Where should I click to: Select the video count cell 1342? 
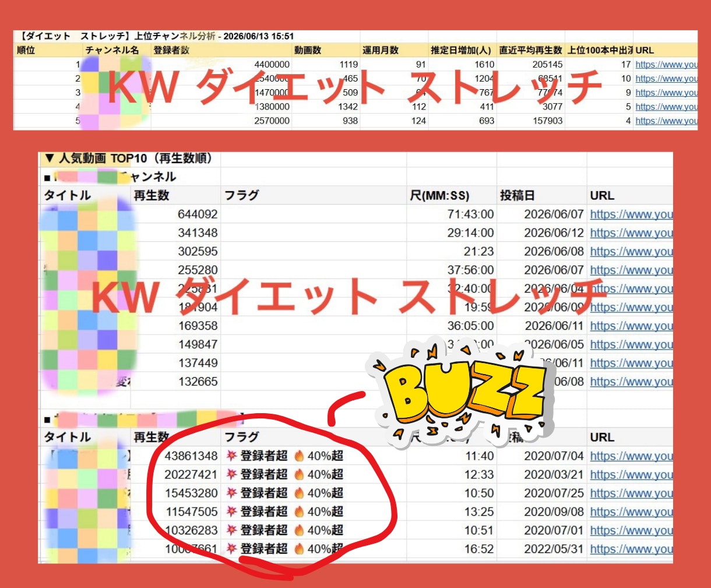pyautogui.click(x=348, y=107)
